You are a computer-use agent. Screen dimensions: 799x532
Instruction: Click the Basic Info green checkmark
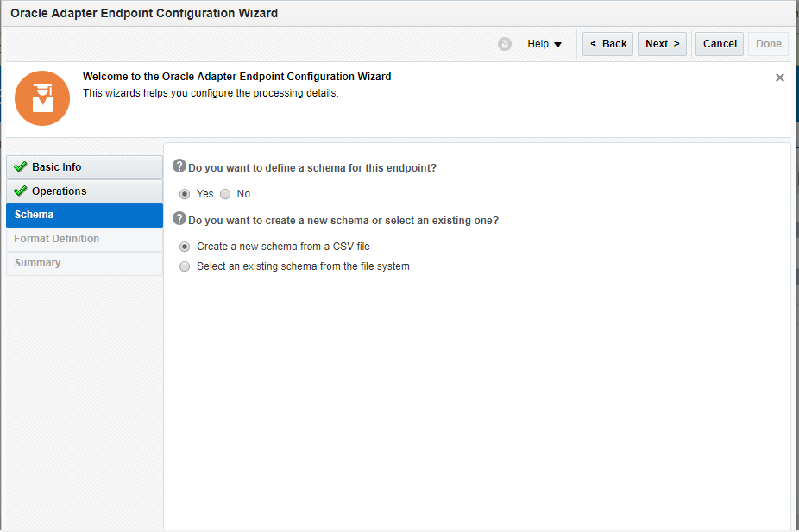[x=21, y=166]
